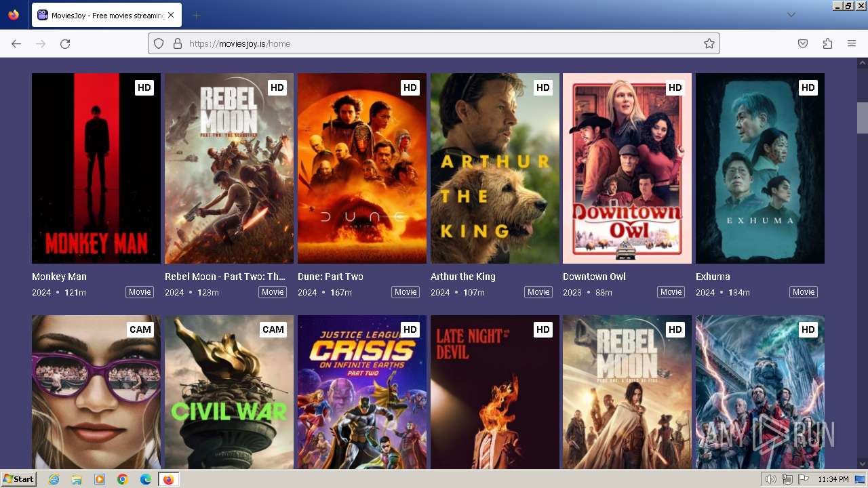Open a new browser tab
The width and height of the screenshot is (868, 488).
(196, 15)
